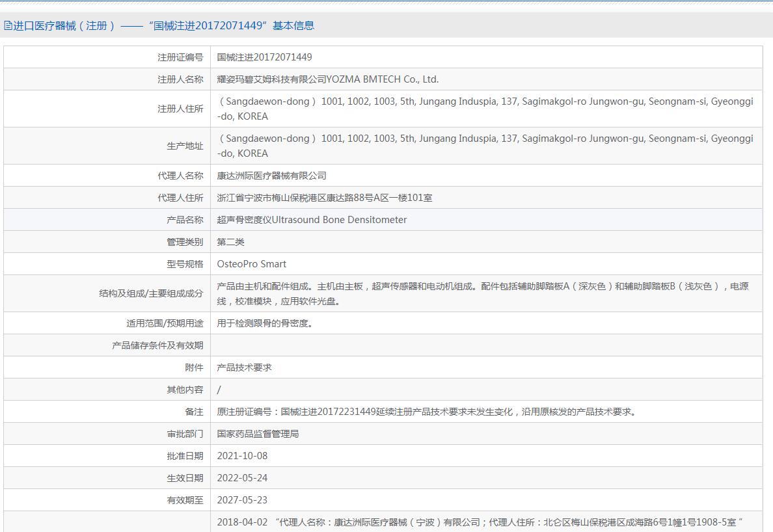Select registration number value 国械注进20172071449
The image size is (773, 532).
[264, 57]
